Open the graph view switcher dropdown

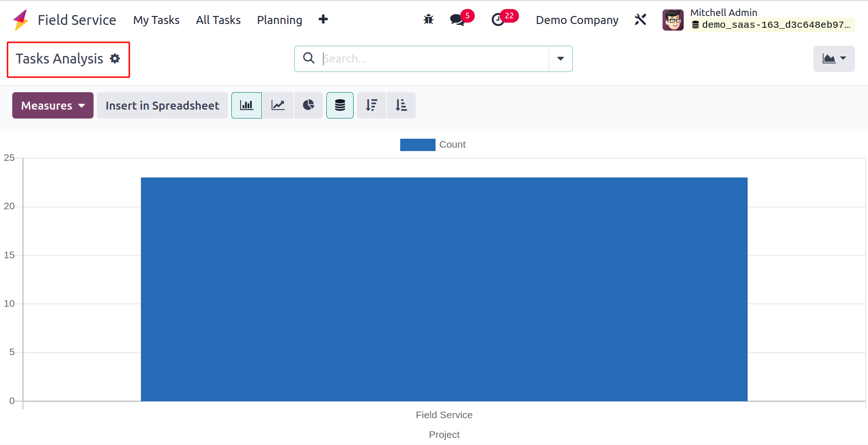834,59
